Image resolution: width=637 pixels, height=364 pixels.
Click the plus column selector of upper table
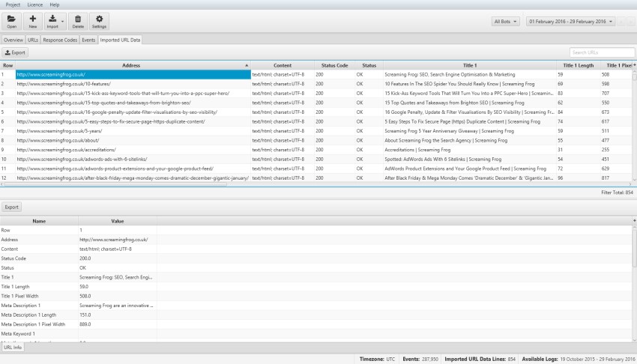[x=634, y=65]
